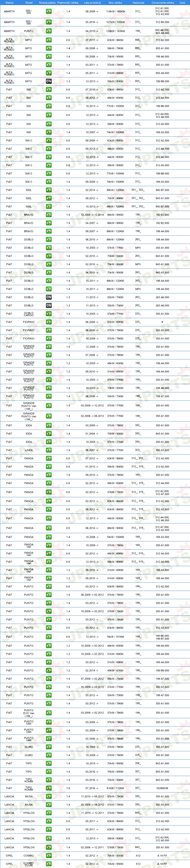Select the 'LINEA' model cell
The width and height of the screenshot is (190, 868).
pyautogui.click(x=29, y=451)
